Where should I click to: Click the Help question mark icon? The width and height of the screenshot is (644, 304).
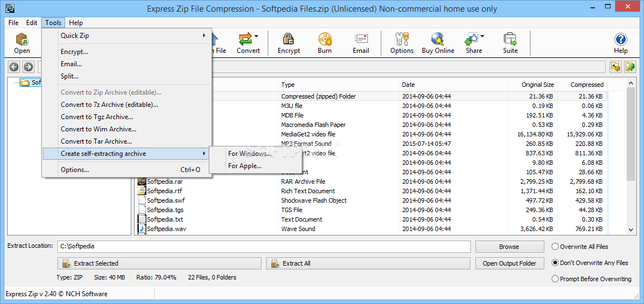[x=621, y=43]
